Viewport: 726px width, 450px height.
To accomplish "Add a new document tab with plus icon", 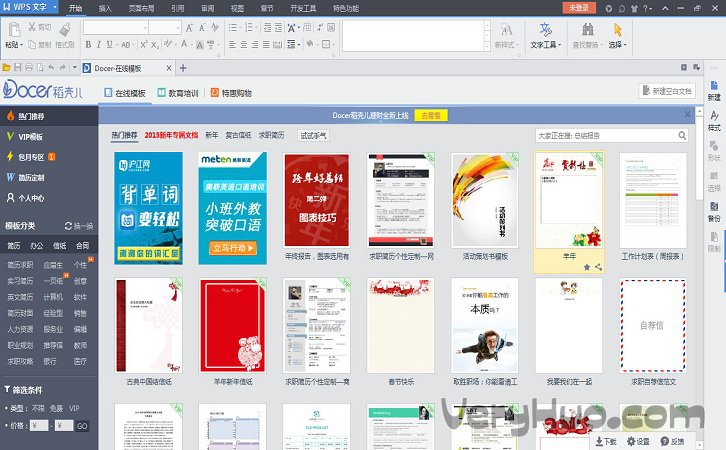I will 183,68.
